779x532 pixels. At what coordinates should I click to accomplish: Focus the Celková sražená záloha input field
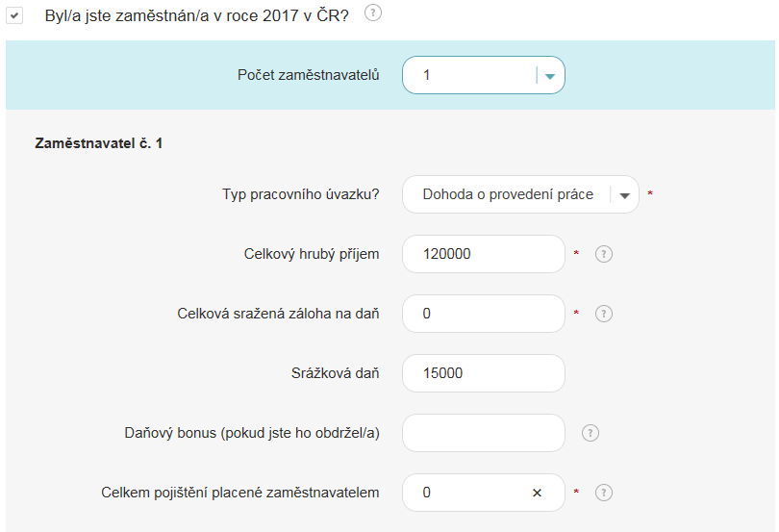483,314
